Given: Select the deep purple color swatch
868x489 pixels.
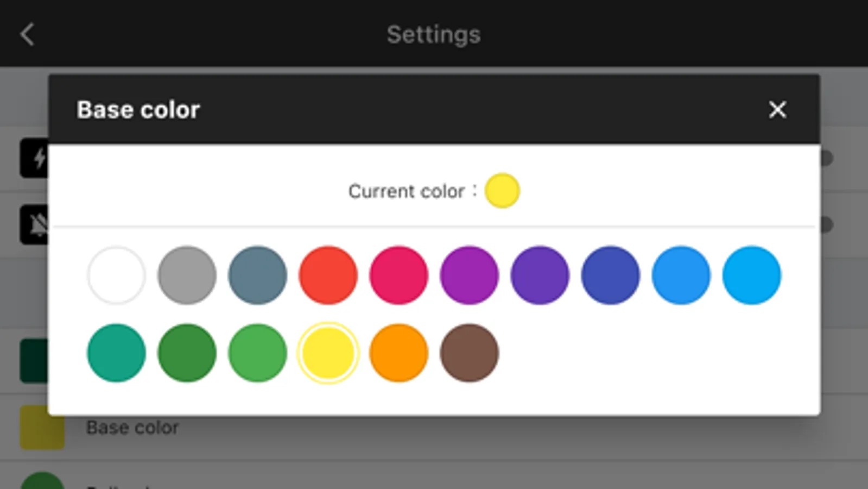Looking at the screenshot, I should pyautogui.click(x=540, y=275).
